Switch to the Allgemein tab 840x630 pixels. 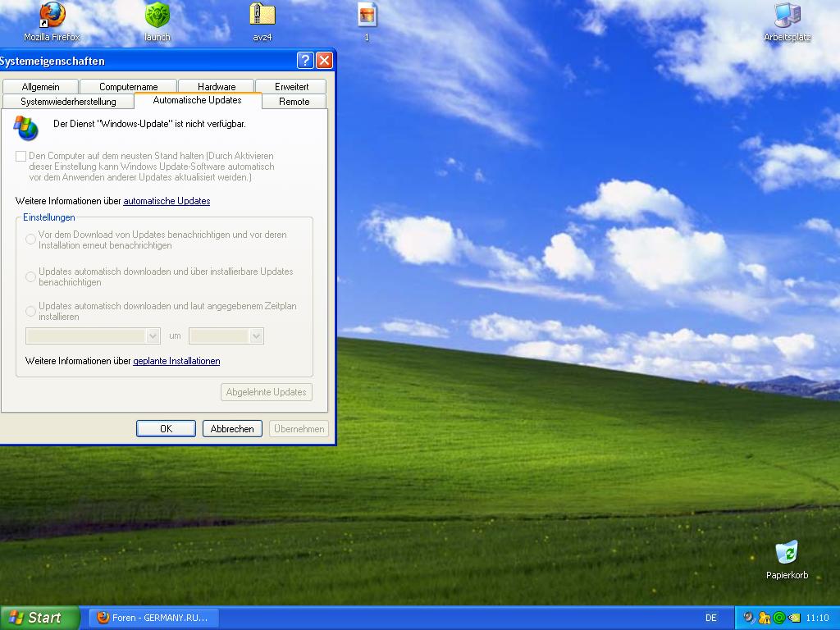[x=41, y=87]
